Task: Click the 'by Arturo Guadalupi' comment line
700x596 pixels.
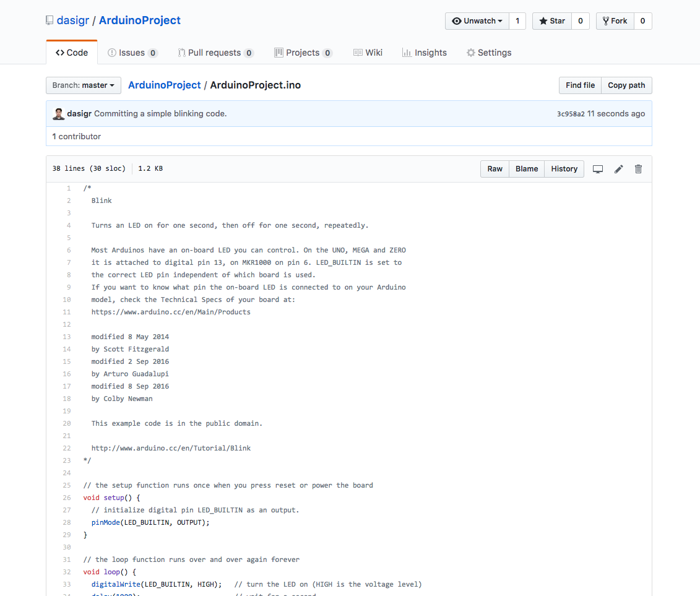Action: point(131,374)
